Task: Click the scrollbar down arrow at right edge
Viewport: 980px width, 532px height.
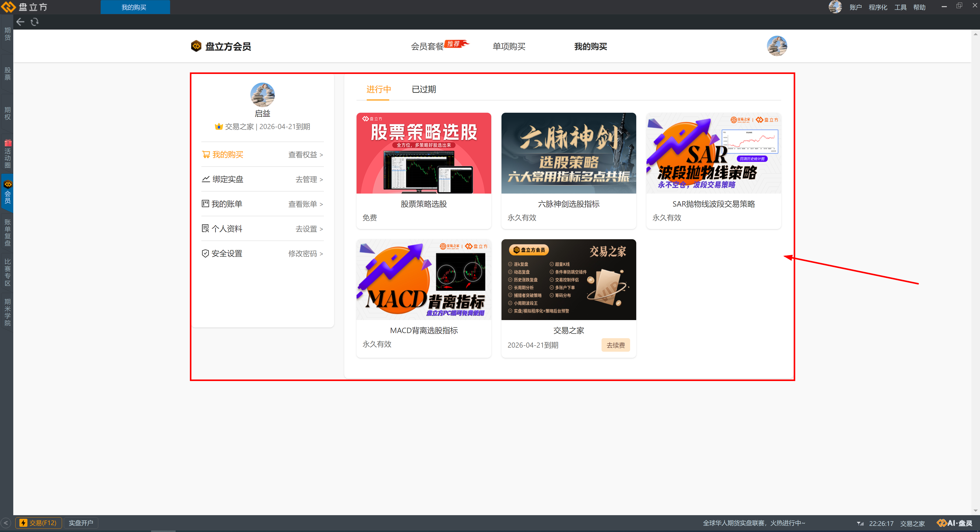Action: [975, 510]
